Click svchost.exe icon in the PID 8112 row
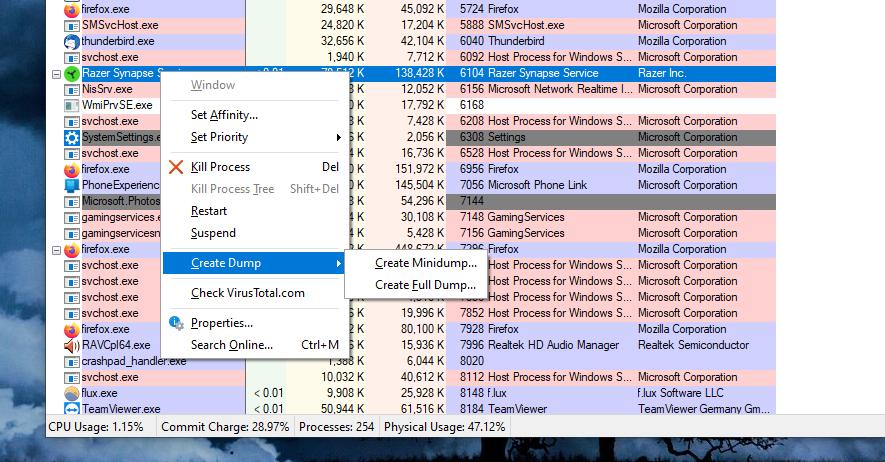885x462 pixels. [x=72, y=377]
